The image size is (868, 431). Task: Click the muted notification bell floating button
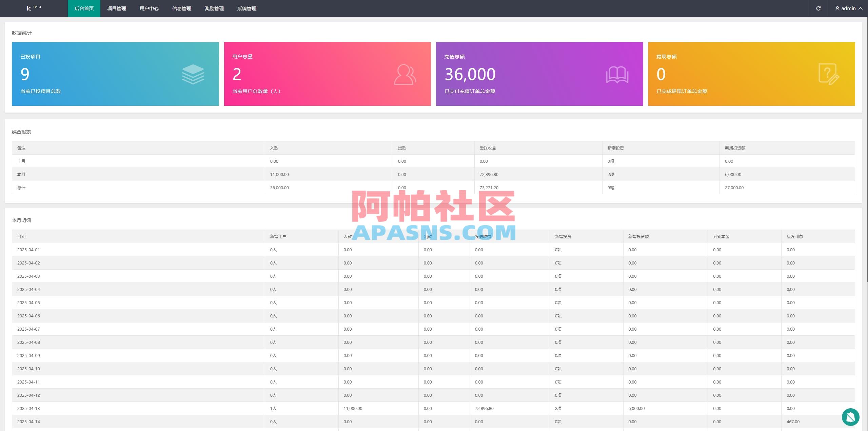(851, 417)
